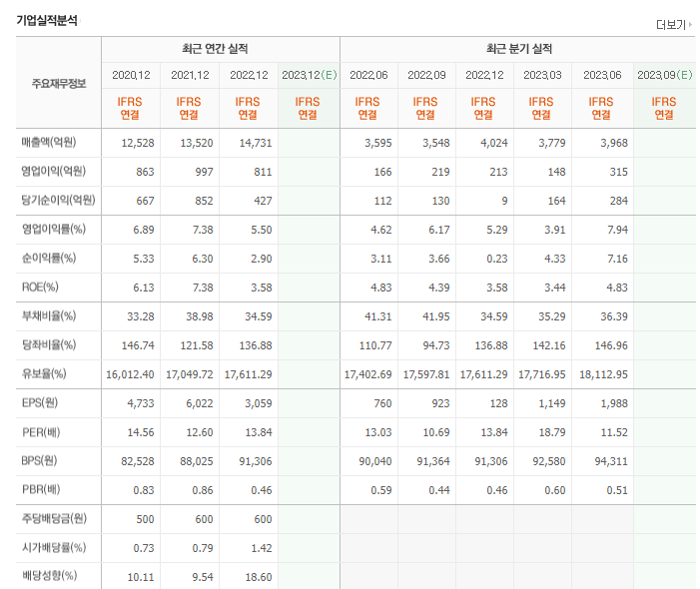
Task: Click the net income value 9
Action: 504,201
